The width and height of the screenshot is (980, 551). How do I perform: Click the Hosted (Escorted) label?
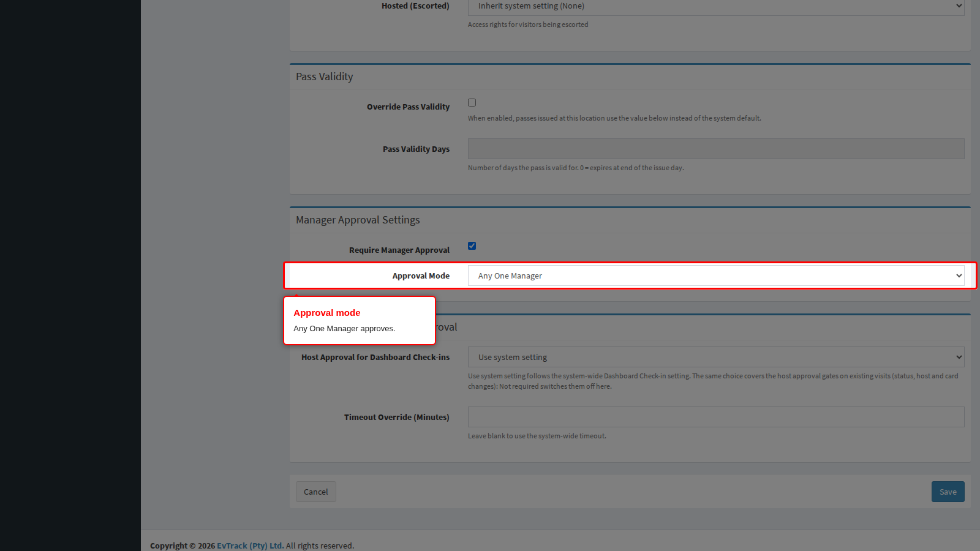click(x=415, y=6)
